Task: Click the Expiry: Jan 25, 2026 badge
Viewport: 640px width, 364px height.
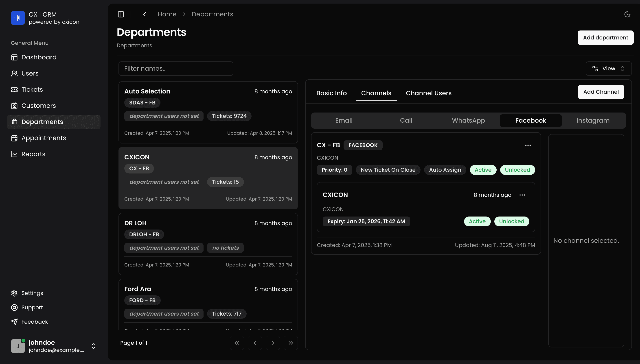Action: pos(366,221)
